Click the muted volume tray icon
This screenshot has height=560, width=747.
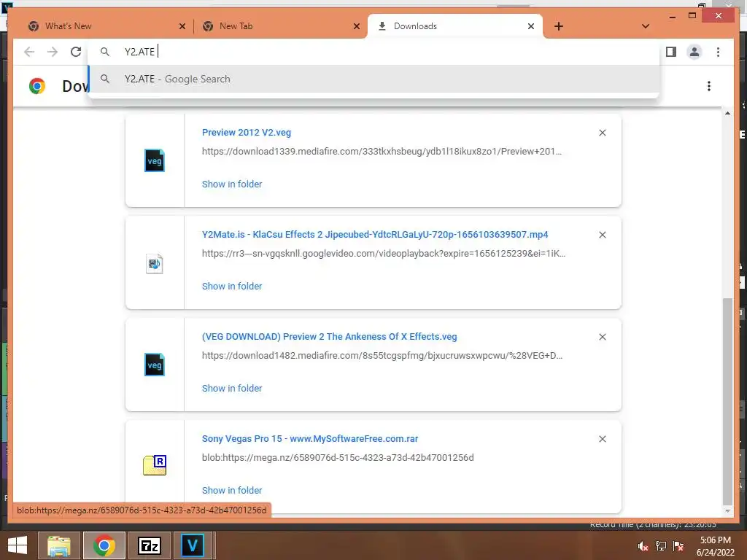coord(643,546)
